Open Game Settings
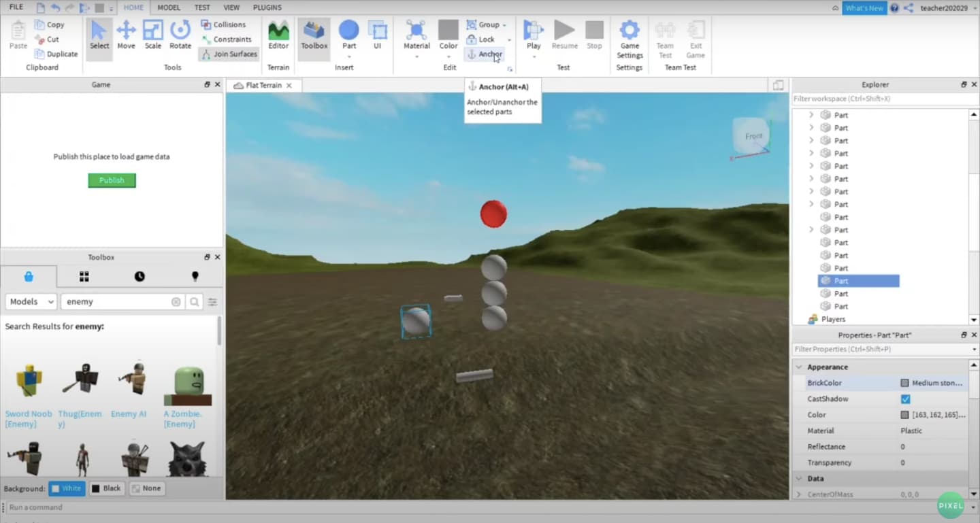980x523 pixels. pos(630,39)
